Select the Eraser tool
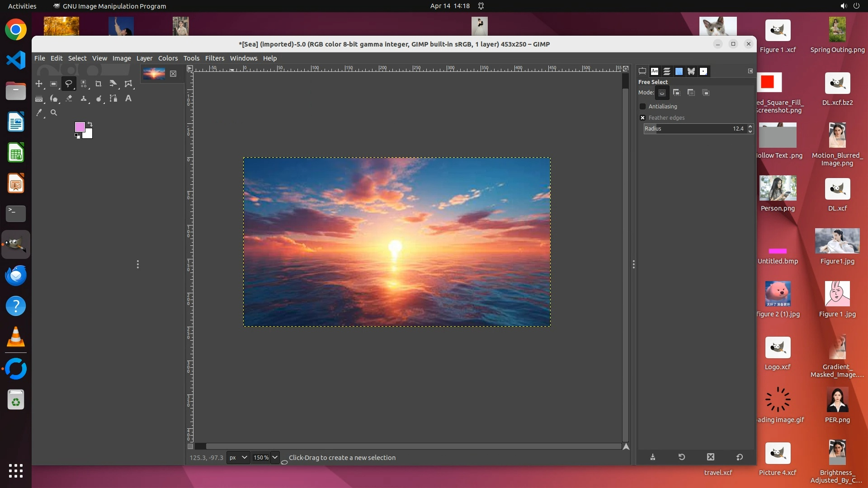The width and height of the screenshot is (868, 488). pyautogui.click(x=69, y=98)
